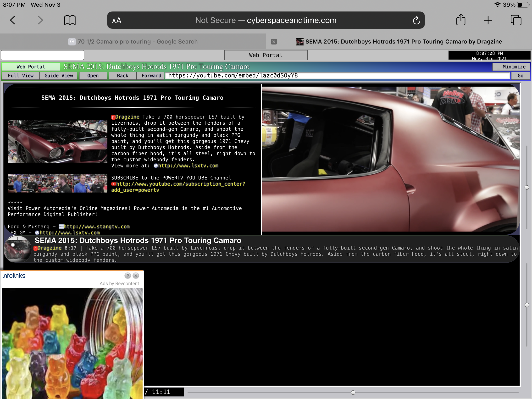Image resolution: width=532 pixels, height=399 pixels.
Task: Tap the Wi-Fi status icon
Action: click(x=497, y=5)
